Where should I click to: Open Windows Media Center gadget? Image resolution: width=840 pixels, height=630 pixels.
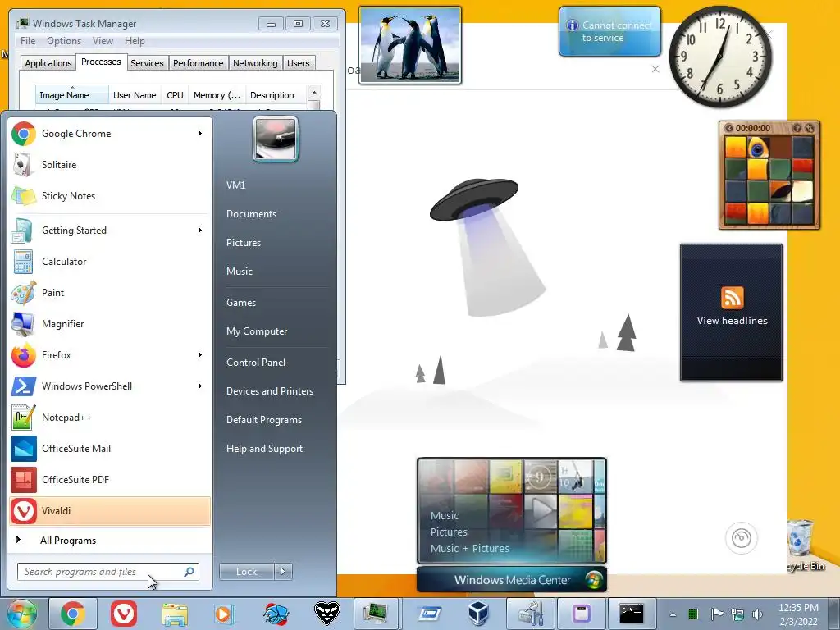click(512, 524)
